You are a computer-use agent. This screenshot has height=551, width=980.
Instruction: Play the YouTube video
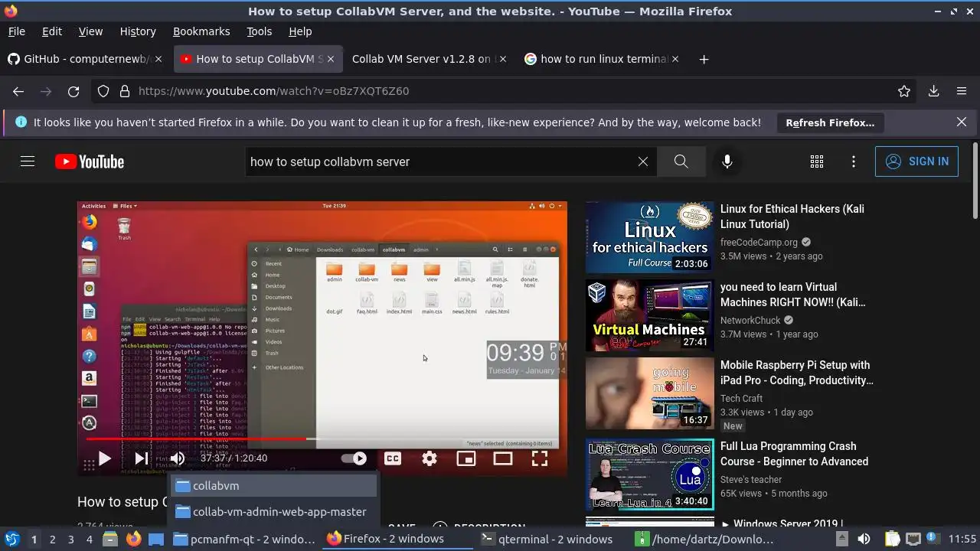105,458
